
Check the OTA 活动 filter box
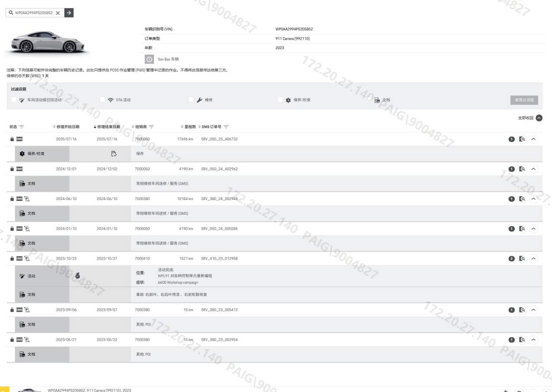click(103, 100)
